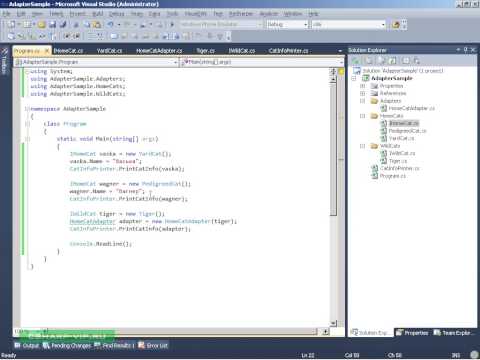The height and width of the screenshot is (360, 480).
Task: Click the New Project toolbar icon
Action: point(11,25)
